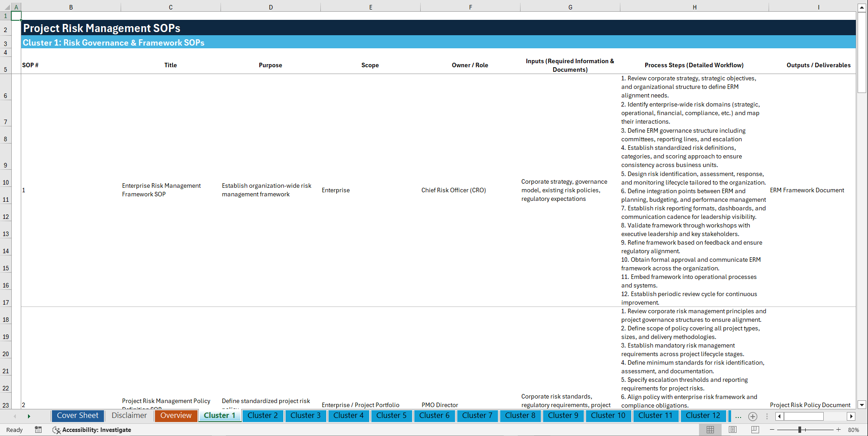Select the entire column H header
The height and width of the screenshot is (436, 868).
(x=694, y=7)
